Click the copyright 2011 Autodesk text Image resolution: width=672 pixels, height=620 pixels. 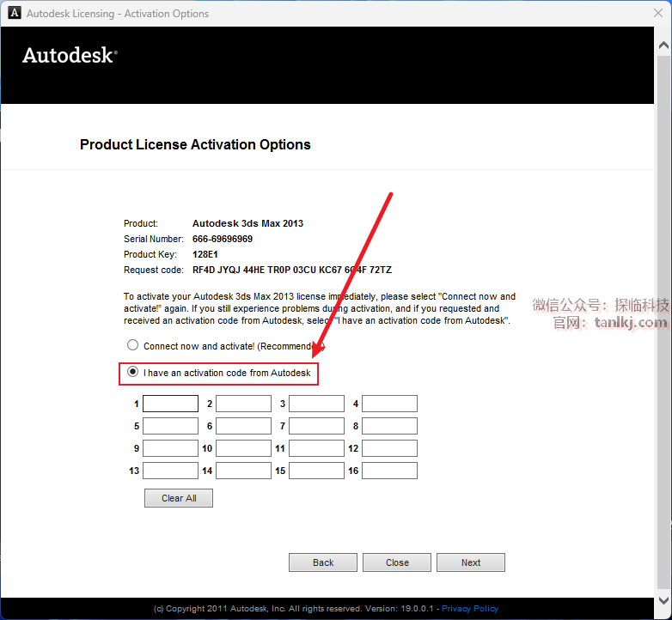294,609
